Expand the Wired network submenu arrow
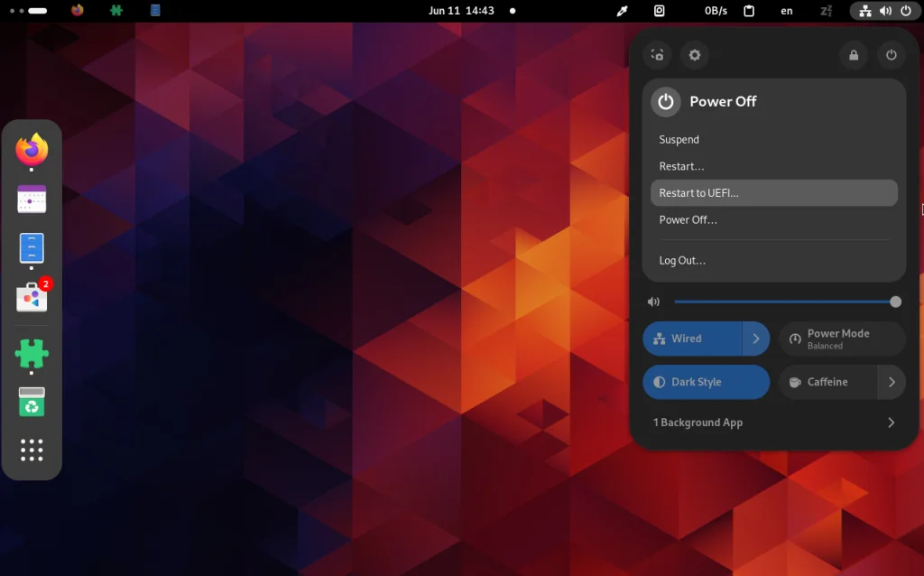This screenshot has height=576, width=924. point(756,339)
